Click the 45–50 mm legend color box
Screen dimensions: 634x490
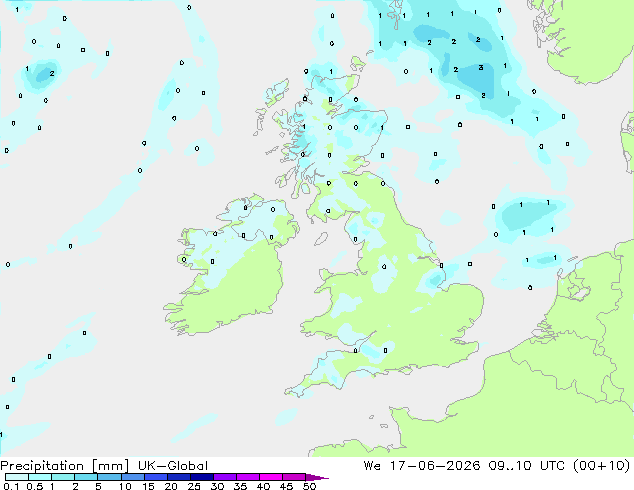coord(294,477)
